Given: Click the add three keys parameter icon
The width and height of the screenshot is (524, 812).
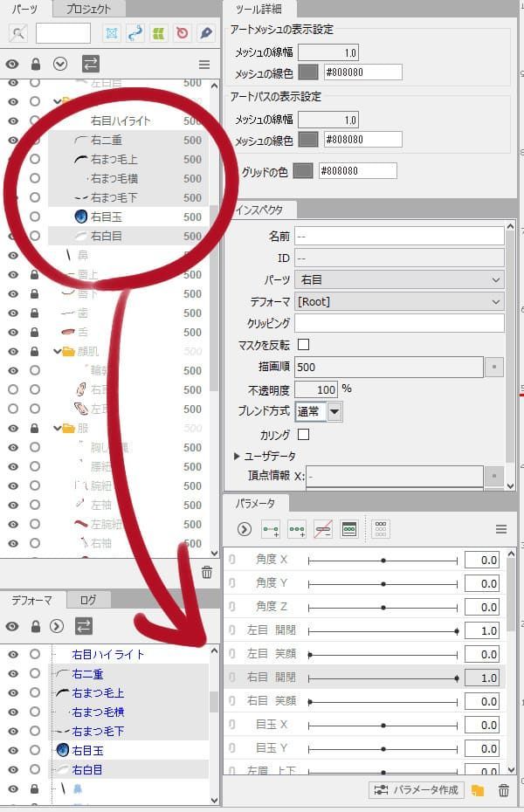Looking at the screenshot, I should tap(297, 529).
